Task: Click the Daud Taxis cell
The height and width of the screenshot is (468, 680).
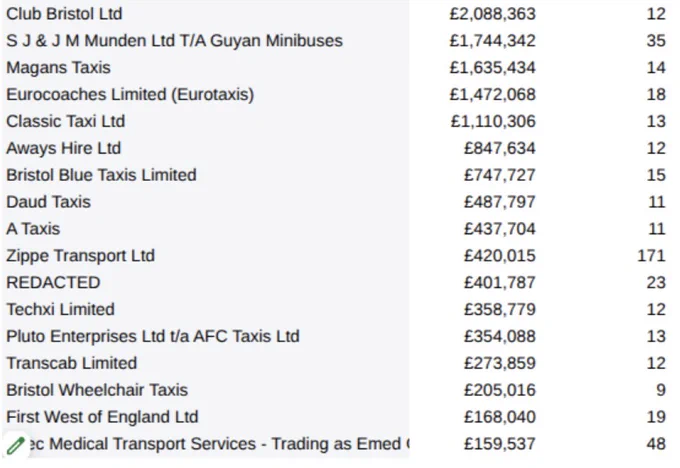Action: [x=49, y=202]
